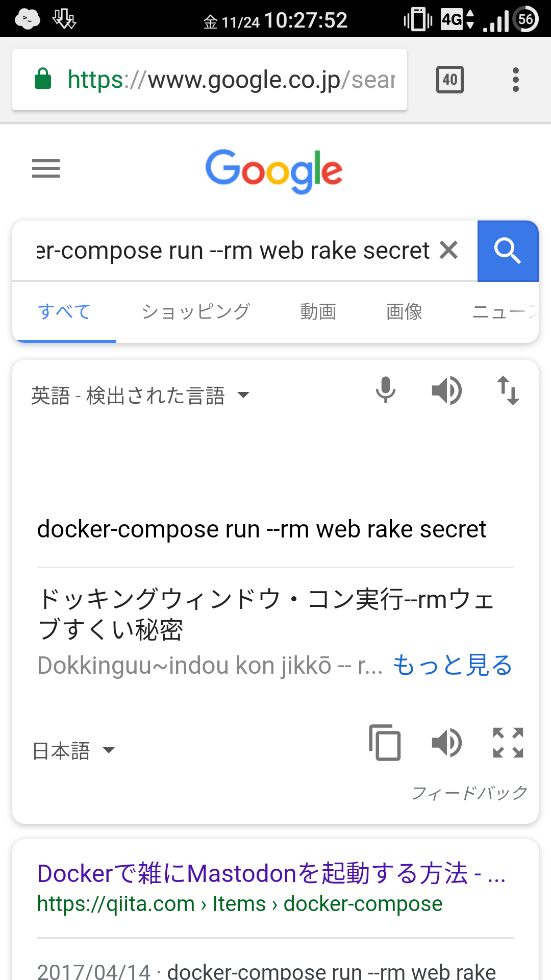Listen to the English source text audio
Screen dimensions: 551x980
point(447,391)
